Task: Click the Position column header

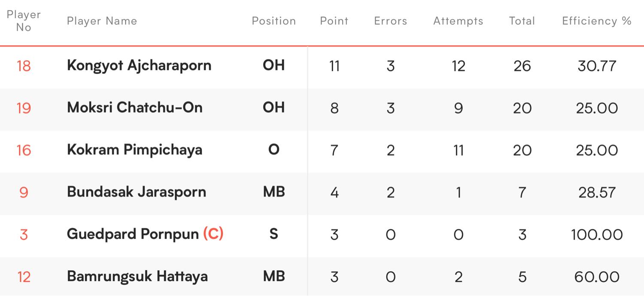Action: pyautogui.click(x=273, y=21)
